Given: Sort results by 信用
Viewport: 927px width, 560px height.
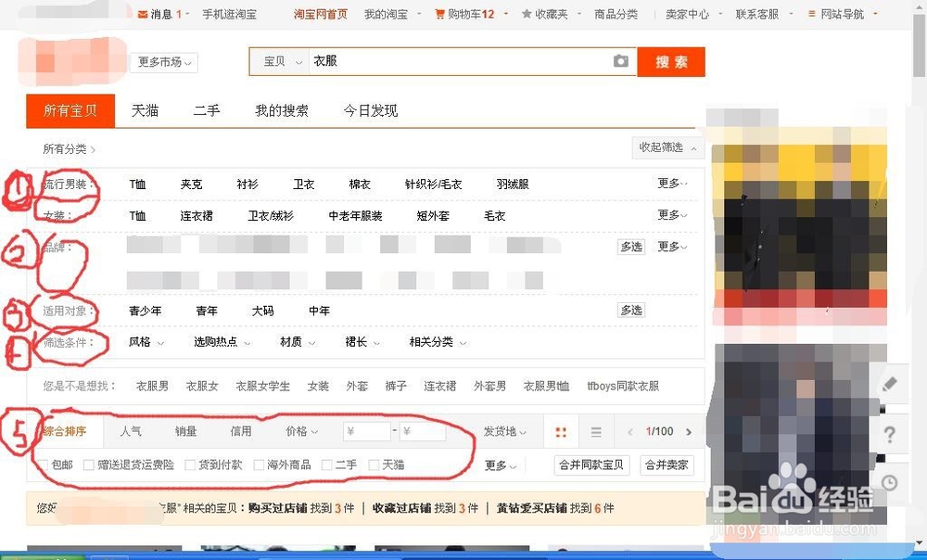Looking at the screenshot, I should pyautogui.click(x=241, y=432).
